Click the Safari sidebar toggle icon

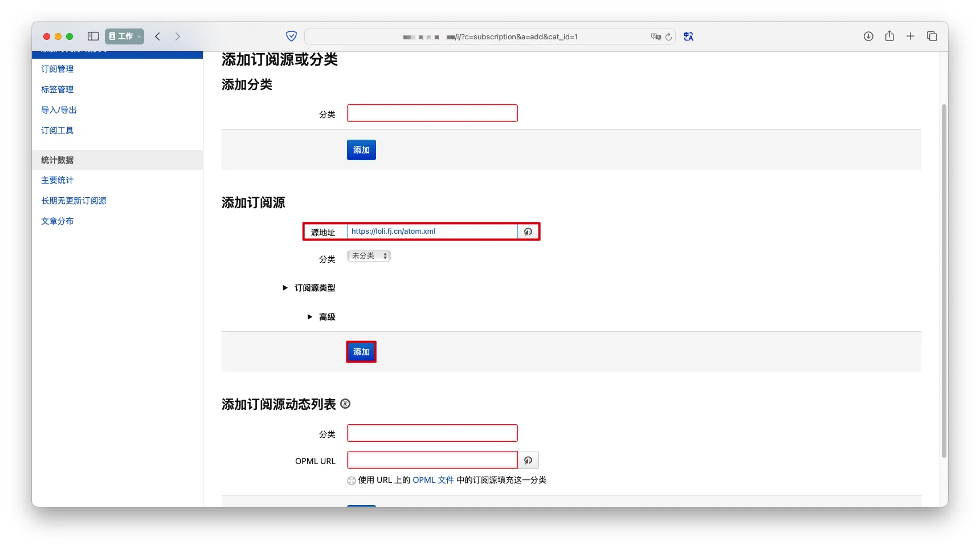[x=93, y=36]
